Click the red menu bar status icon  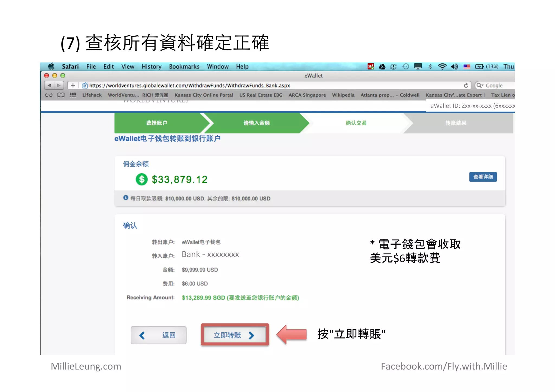click(x=371, y=66)
